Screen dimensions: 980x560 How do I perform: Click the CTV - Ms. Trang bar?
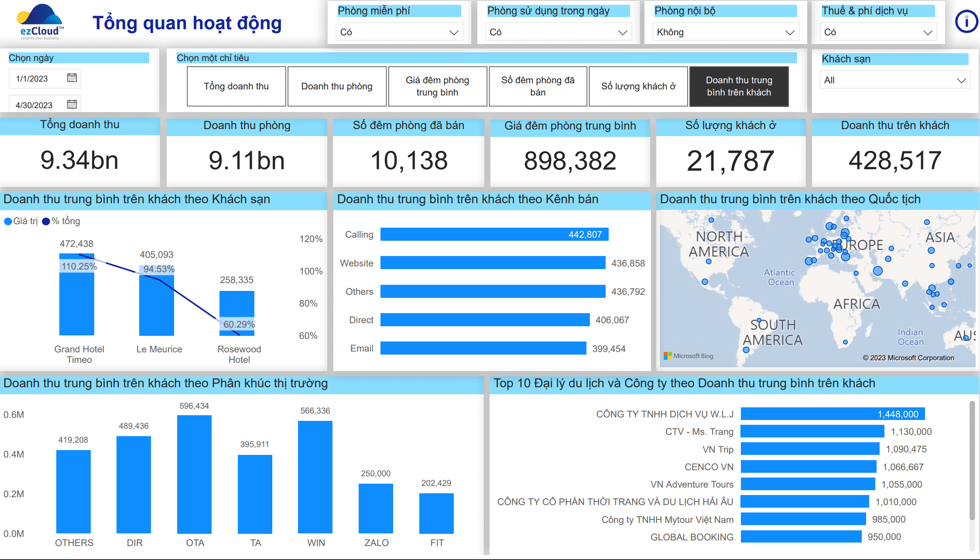(x=812, y=431)
